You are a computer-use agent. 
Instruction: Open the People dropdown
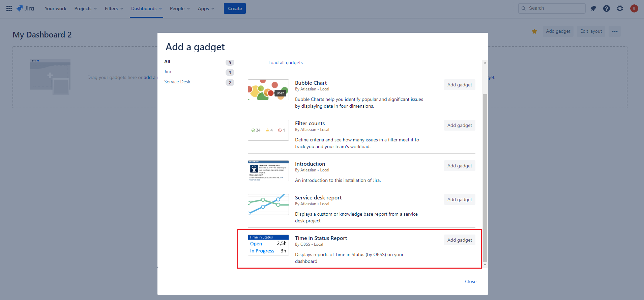(180, 8)
